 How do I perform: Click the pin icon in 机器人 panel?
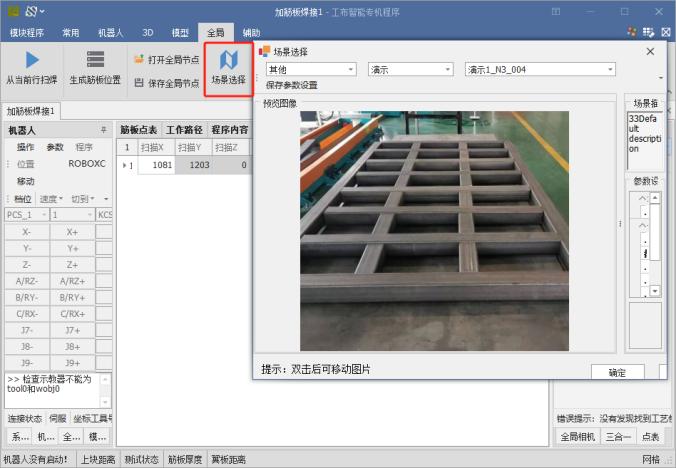click(x=103, y=130)
